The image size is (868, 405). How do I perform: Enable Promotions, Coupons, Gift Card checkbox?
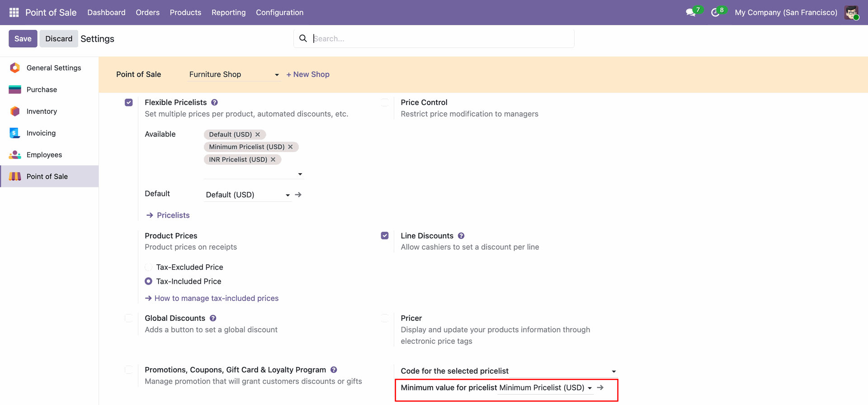point(129,370)
